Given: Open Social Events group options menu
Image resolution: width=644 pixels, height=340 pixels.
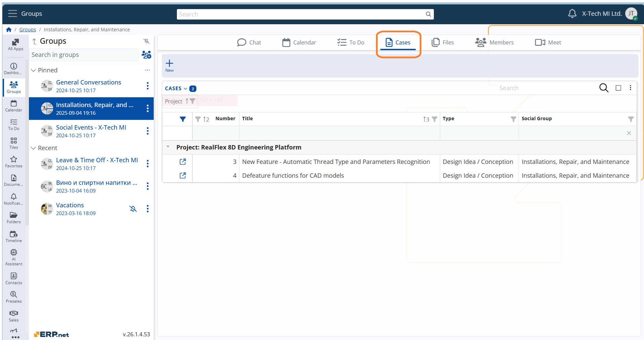Looking at the screenshot, I should click(x=148, y=131).
